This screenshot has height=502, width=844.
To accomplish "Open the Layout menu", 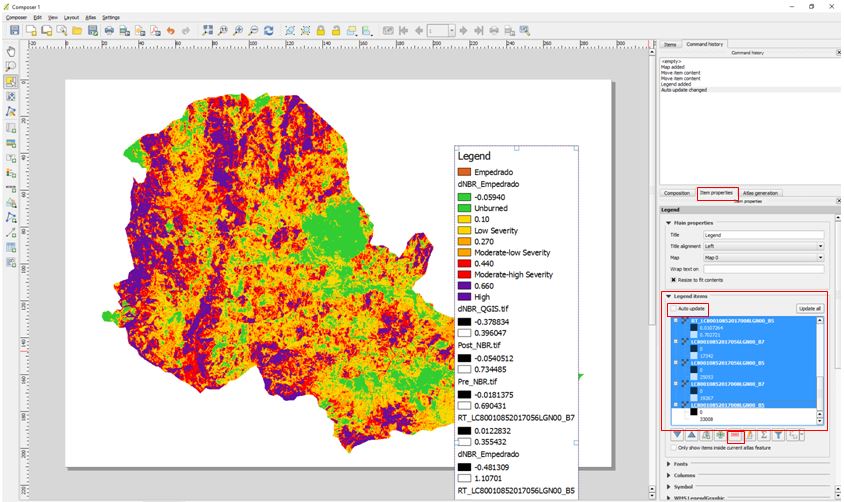I will (71, 17).
